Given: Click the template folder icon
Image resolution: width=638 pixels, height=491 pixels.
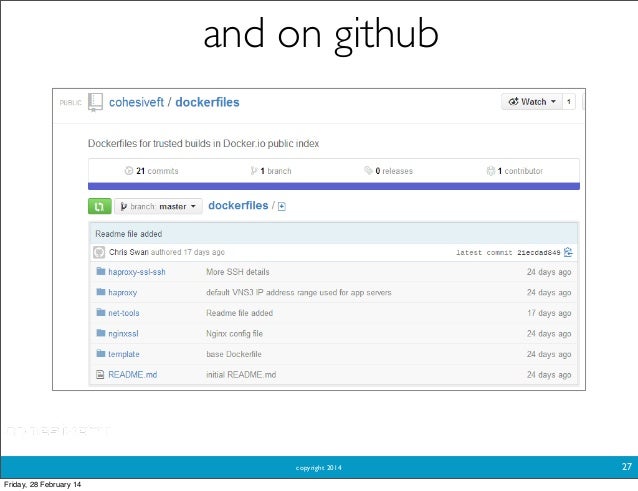Looking at the screenshot, I should (x=101, y=353).
